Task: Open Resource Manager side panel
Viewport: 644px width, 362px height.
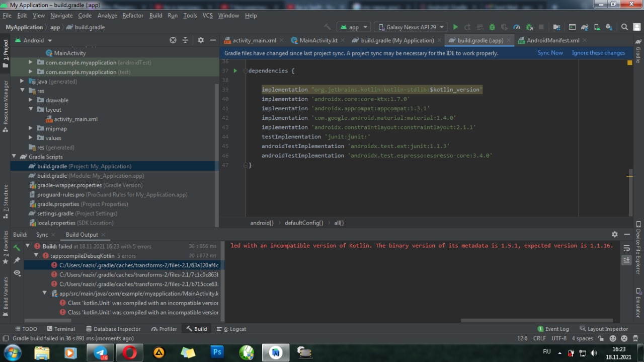Action: tap(6, 107)
